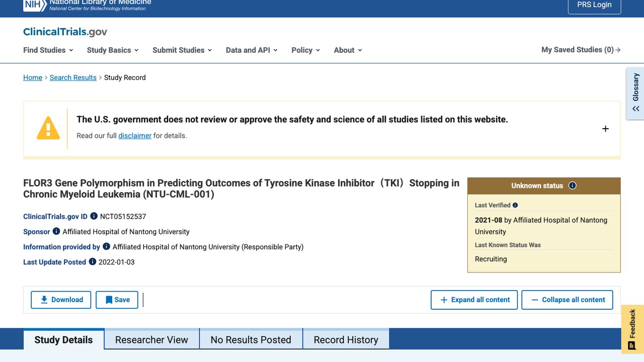The width and height of the screenshot is (644, 362).
Task: Click the yellow warning triangle icon
Action: coord(48,128)
